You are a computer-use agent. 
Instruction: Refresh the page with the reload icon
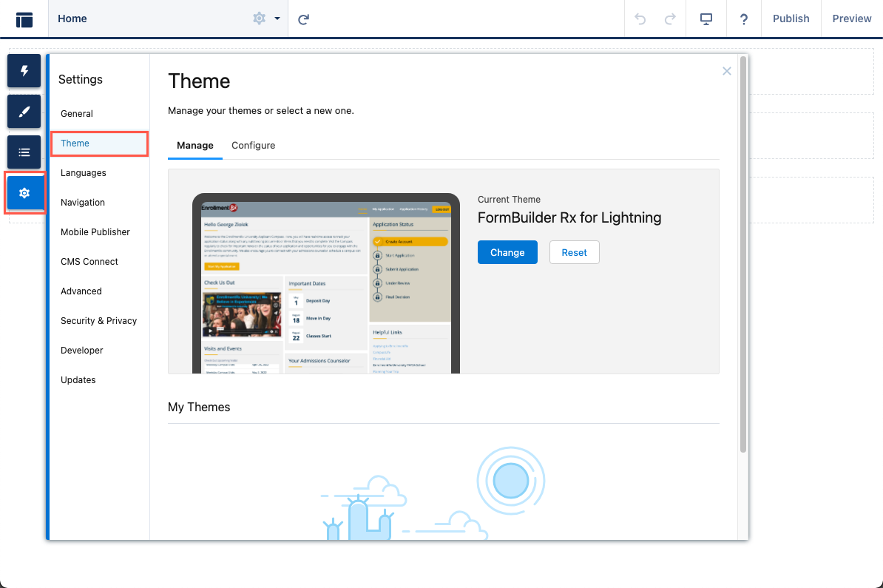tap(303, 19)
